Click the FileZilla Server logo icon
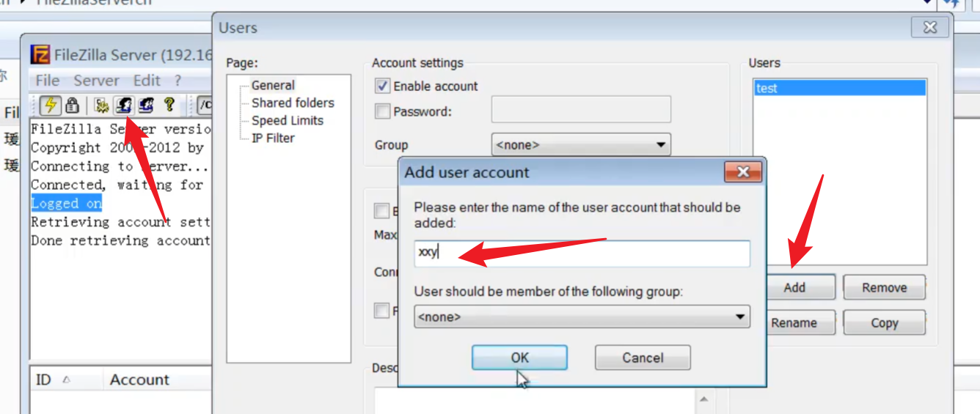The height and width of the screenshot is (414, 980). (x=41, y=55)
